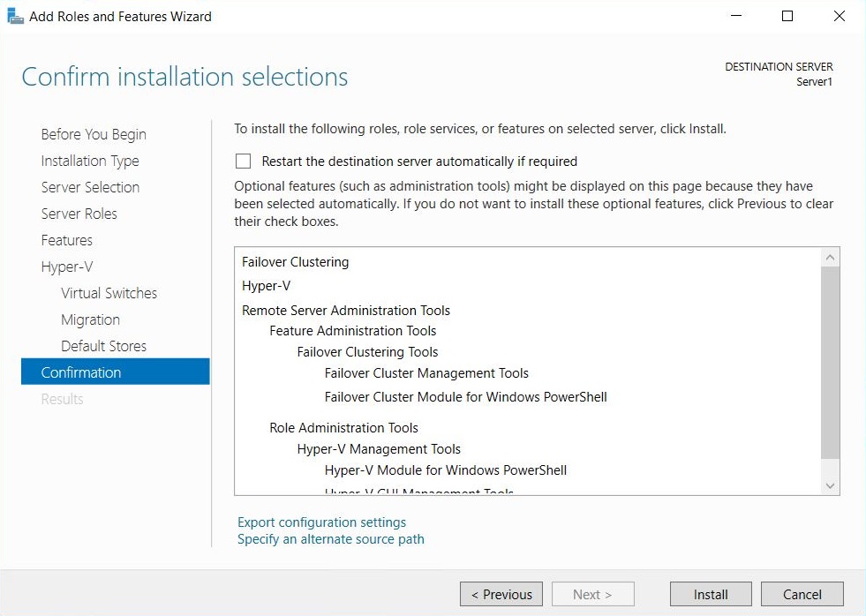Viewport: 866px width, 616px height.
Task: Select the highlighted Confirmation step
Action: click(x=116, y=372)
